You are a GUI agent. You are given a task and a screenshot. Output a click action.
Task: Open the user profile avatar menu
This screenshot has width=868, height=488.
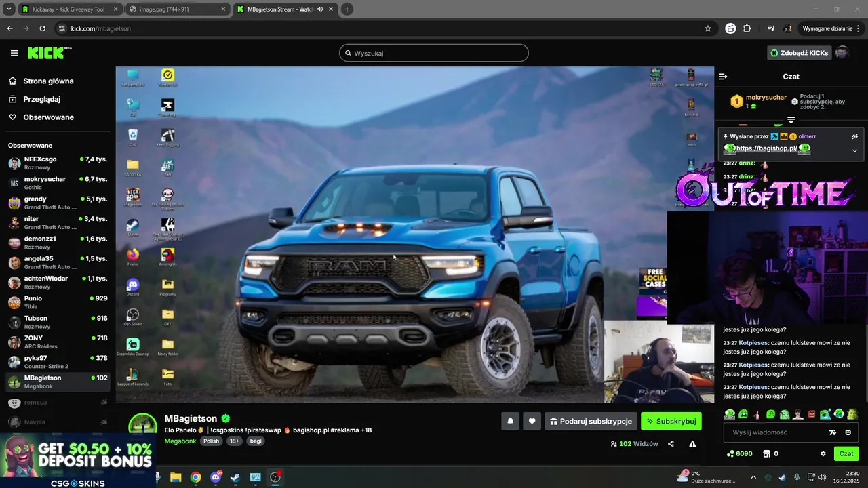coord(842,53)
